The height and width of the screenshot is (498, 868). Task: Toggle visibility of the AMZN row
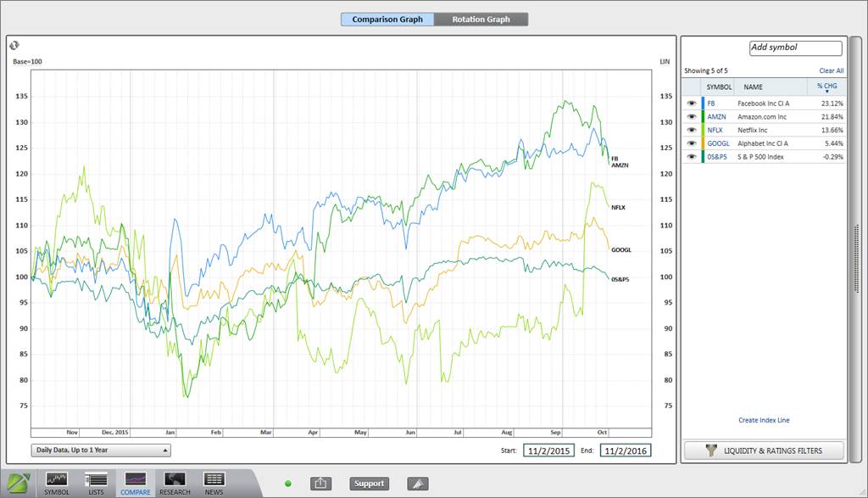692,117
